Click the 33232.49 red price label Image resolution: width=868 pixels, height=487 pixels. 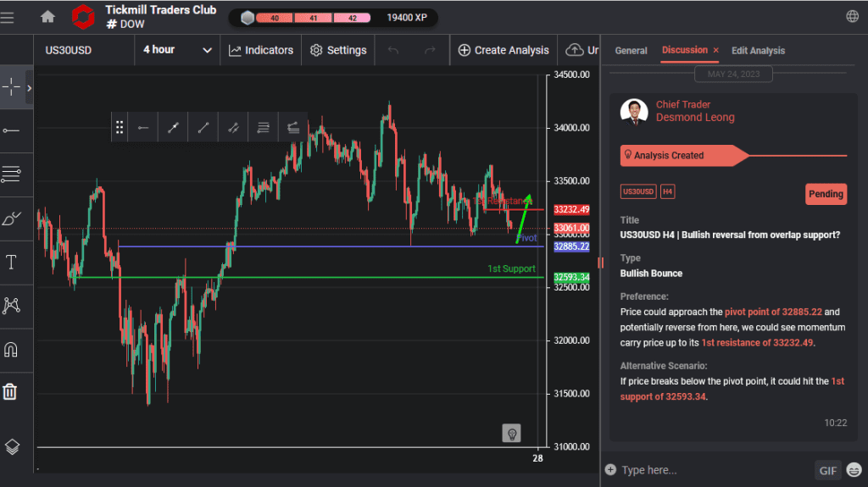pos(571,210)
